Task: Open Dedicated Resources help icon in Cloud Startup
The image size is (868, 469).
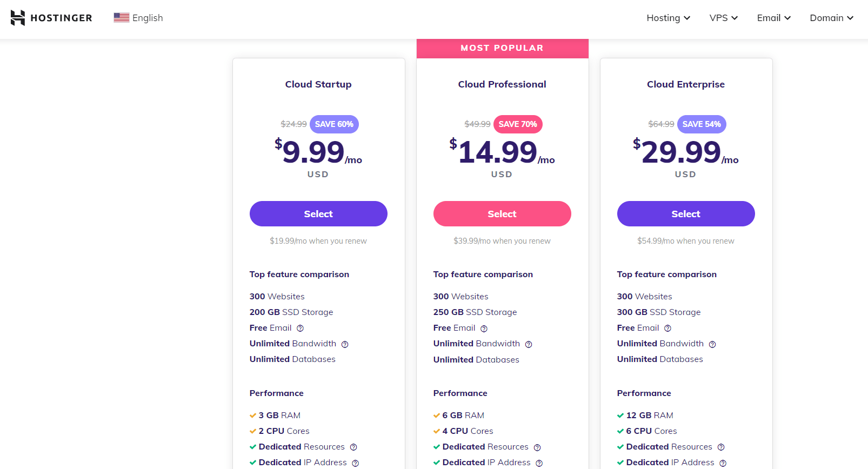Action: [353, 447]
